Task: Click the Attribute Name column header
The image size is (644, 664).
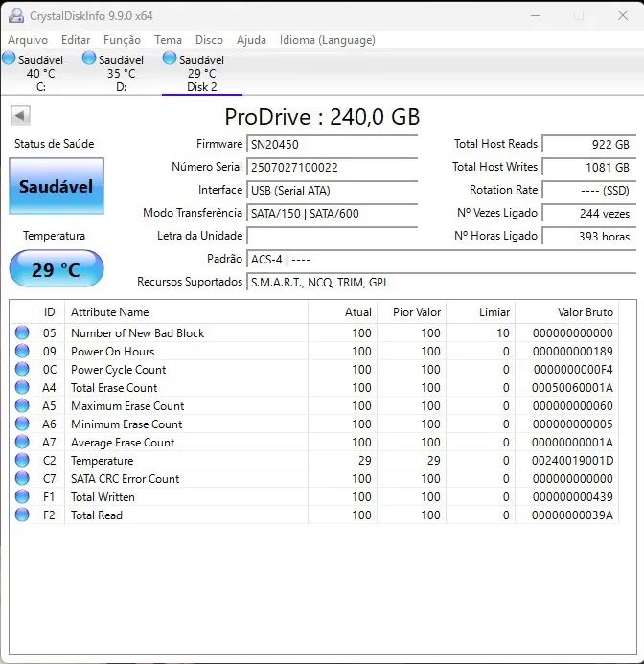Action: pos(187,312)
